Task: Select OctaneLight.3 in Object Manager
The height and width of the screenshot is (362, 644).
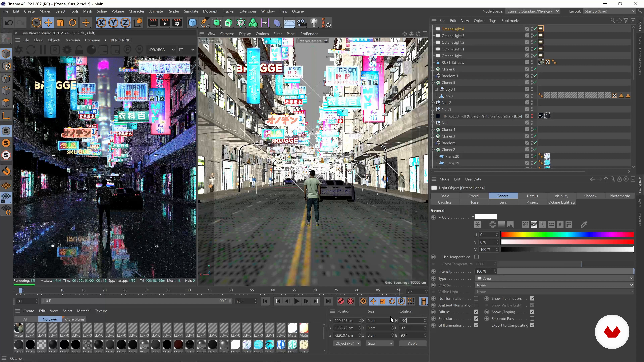Action: click(453, 36)
